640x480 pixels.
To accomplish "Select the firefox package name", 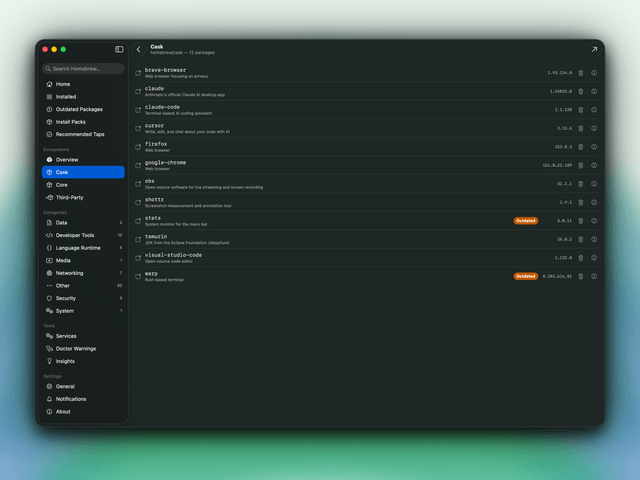I will coord(156,144).
